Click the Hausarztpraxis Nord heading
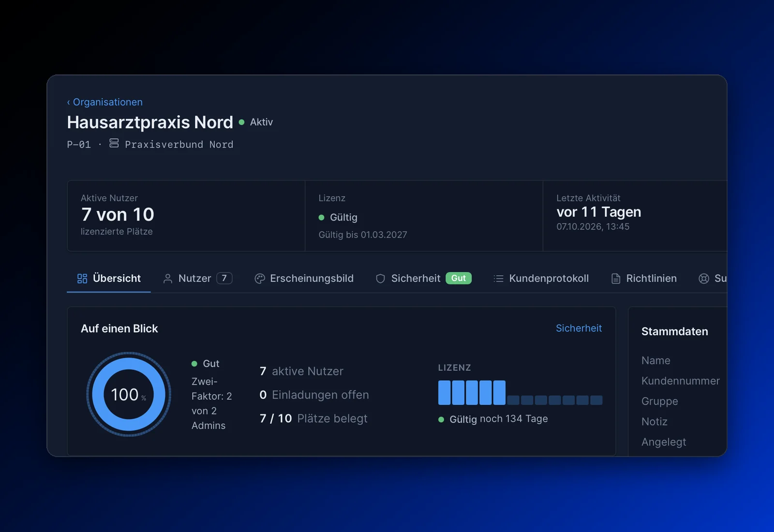 (150, 122)
